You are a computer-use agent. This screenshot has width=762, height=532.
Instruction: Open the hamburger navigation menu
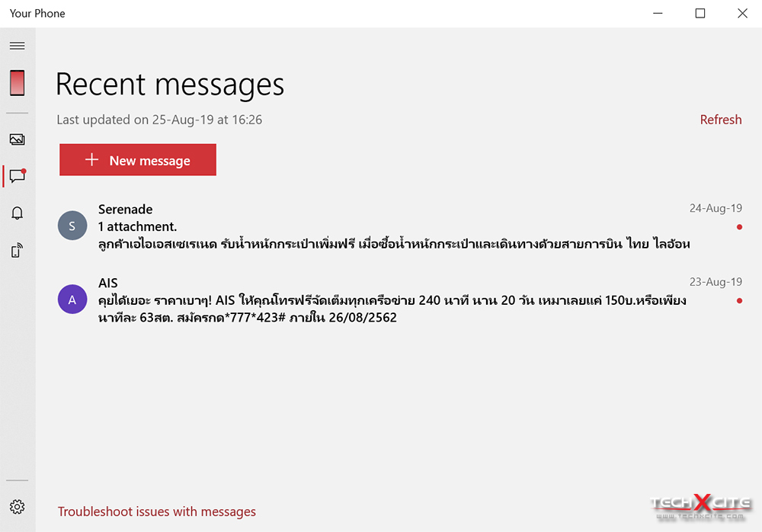point(17,46)
